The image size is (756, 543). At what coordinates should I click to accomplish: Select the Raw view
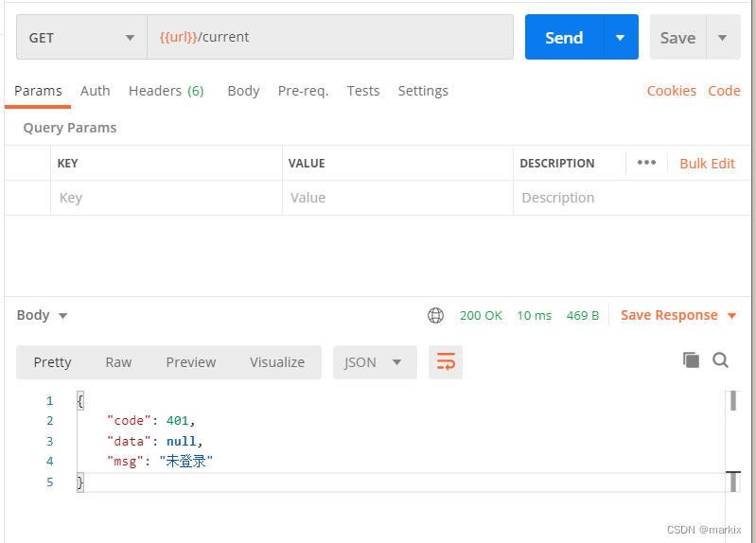point(118,362)
